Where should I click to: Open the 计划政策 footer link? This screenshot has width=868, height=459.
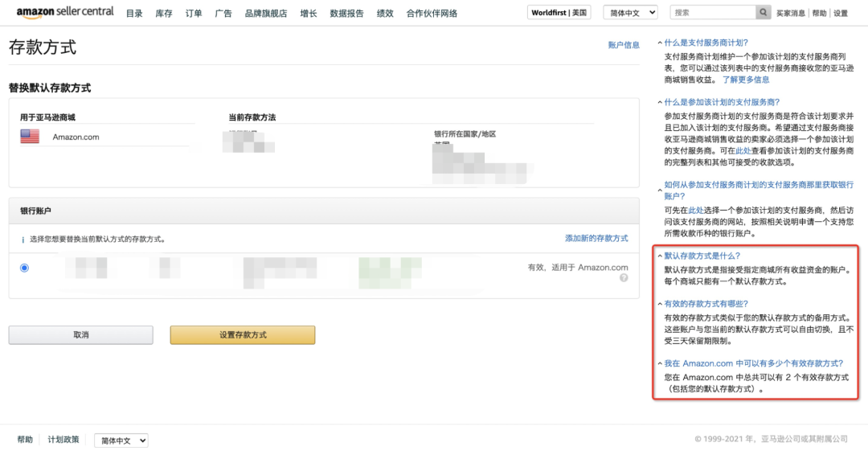click(63, 440)
